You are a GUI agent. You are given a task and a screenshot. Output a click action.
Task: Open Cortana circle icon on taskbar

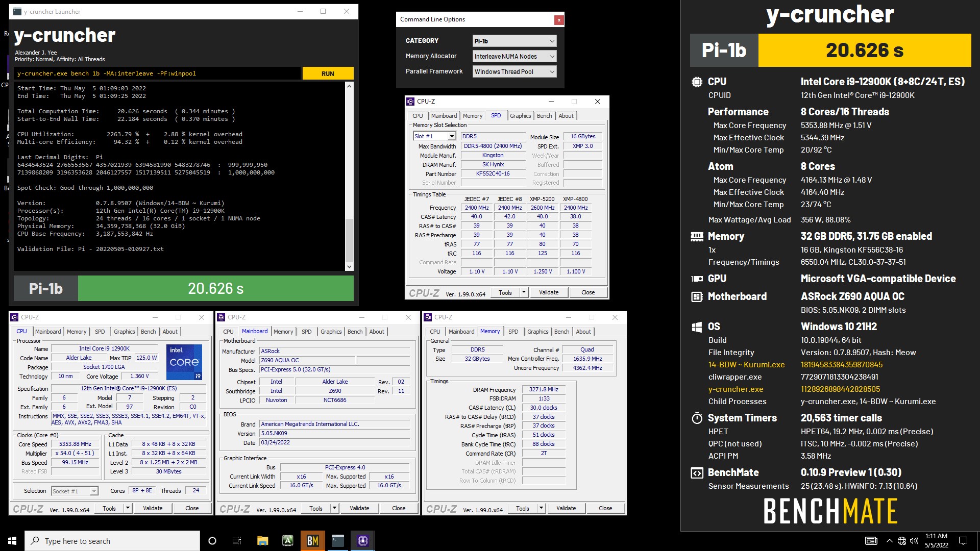[212, 541]
